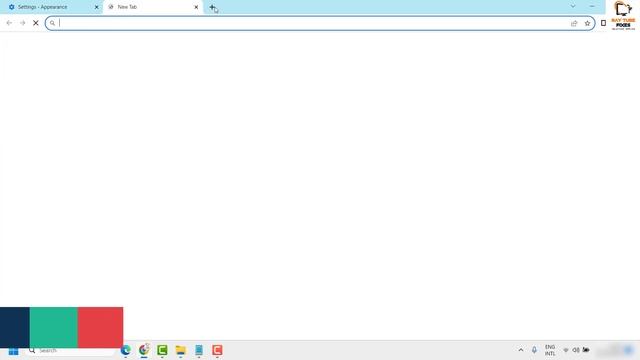Image resolution: width=640 pixels, height=360 pixels.
Task: Go back to previous page
Action: click(9, 23)
